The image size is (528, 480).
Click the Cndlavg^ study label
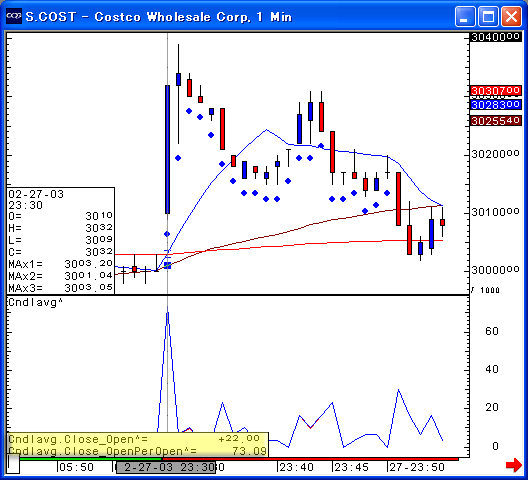point(36,302)
